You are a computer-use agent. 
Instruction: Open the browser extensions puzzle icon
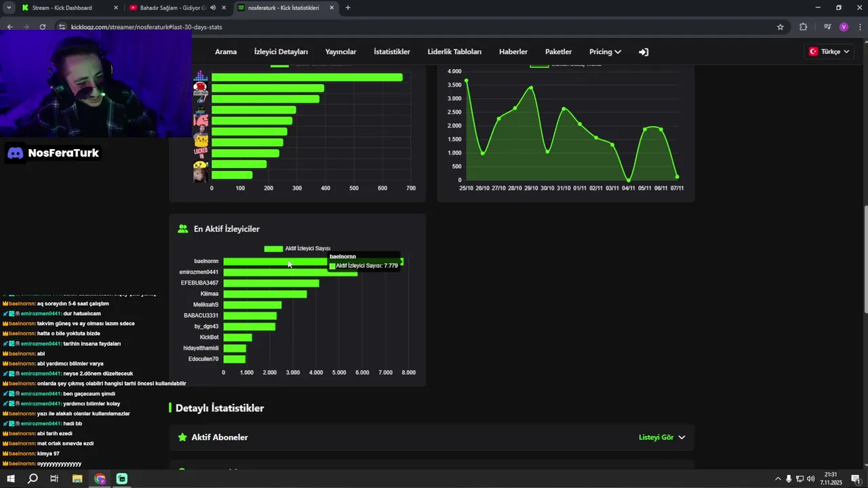tap(804, 27)
